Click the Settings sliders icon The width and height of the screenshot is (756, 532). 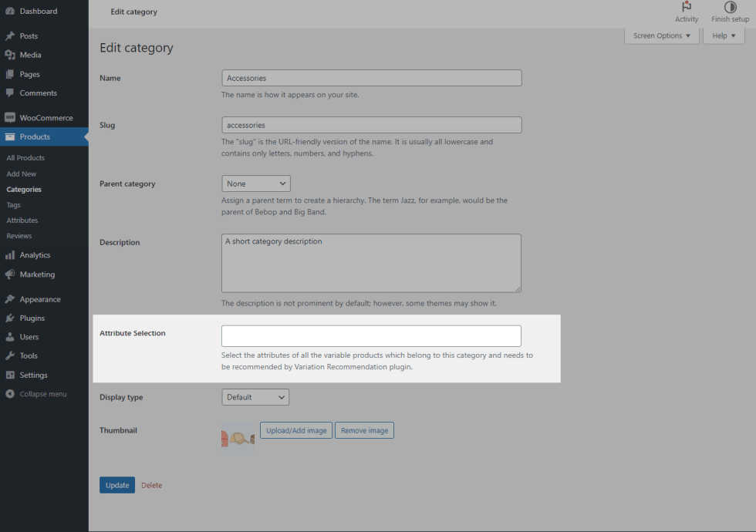9,375
